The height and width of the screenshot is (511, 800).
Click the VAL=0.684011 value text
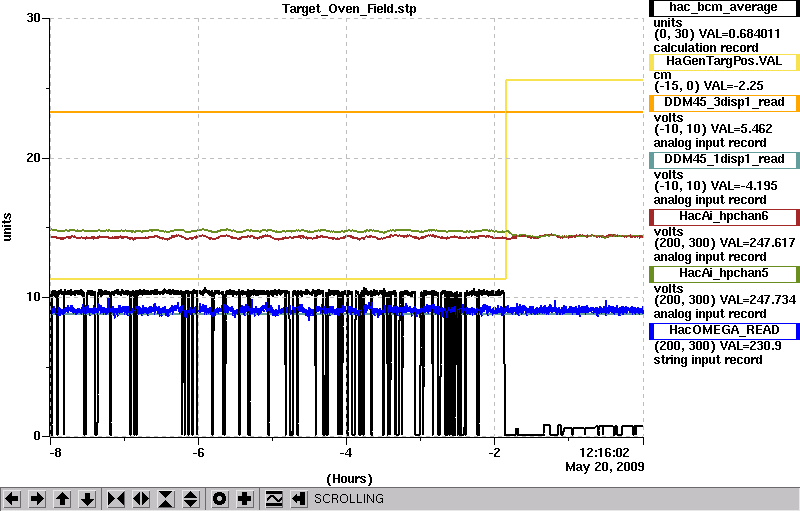739,34
